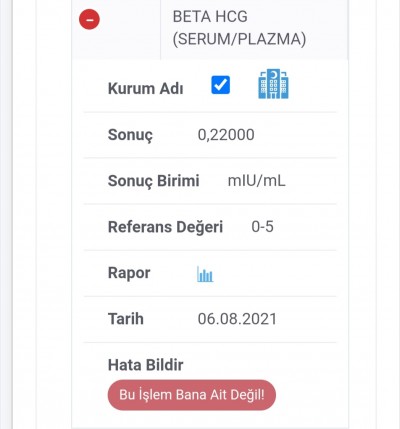Open the hospital building icon

pos(273,84)
